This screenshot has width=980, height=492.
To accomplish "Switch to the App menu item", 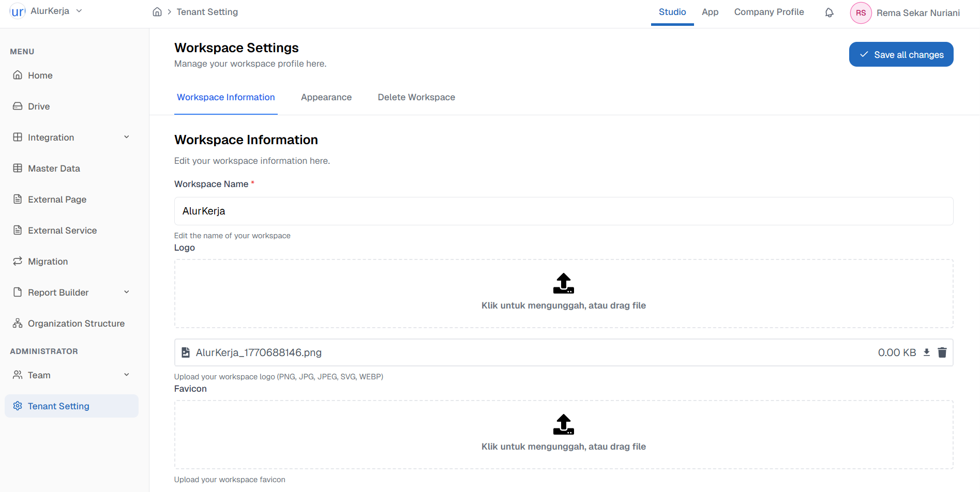I will point(710,11).
